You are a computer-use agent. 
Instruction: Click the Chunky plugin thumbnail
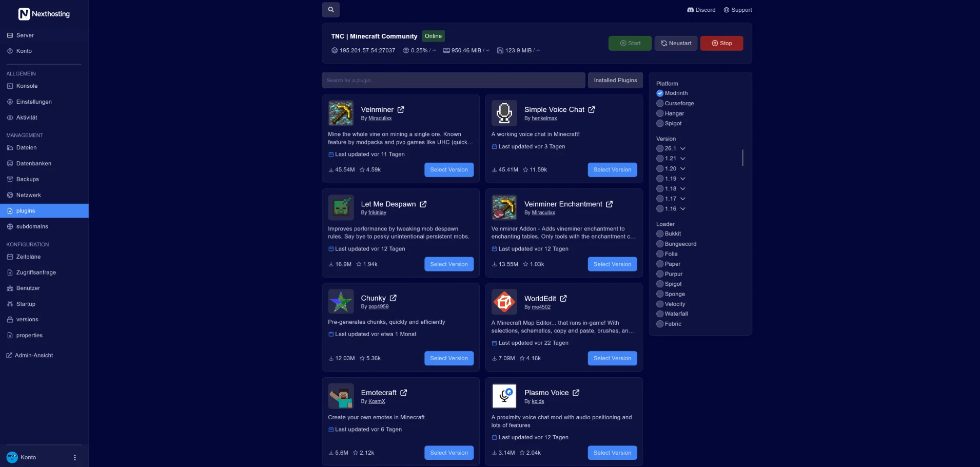[x=341, y=302]
